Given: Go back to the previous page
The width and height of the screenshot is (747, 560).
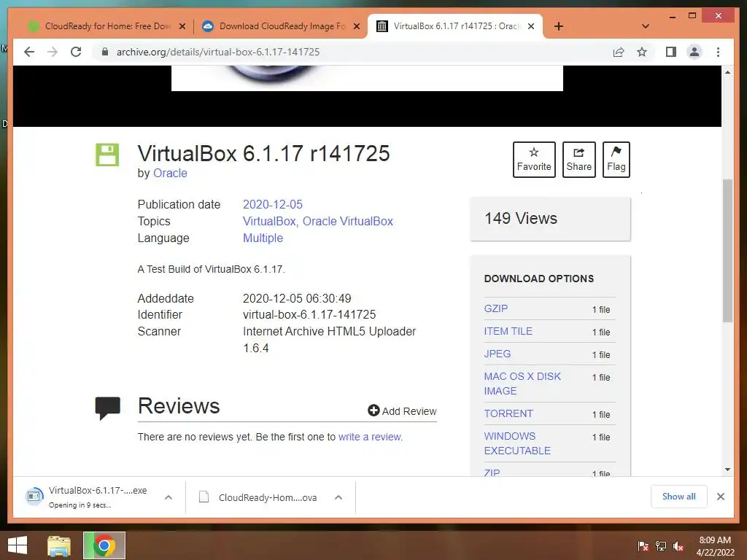Looking at the screenshot, I should click(x=29, y=52).
